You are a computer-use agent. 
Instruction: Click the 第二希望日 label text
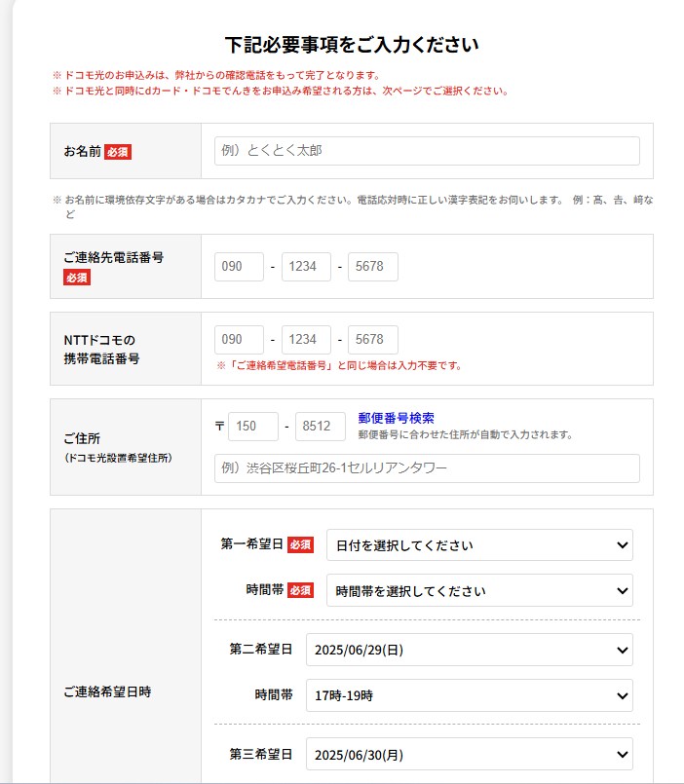pyautogui.click(x=260, y=650)
